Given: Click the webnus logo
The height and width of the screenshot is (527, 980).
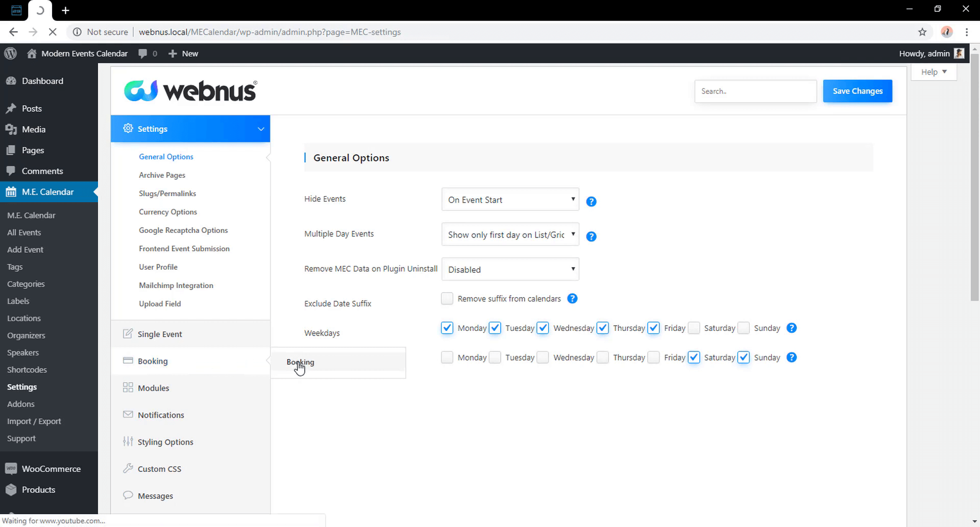Looking at the screenshot, I should click(x=190, y=90).
